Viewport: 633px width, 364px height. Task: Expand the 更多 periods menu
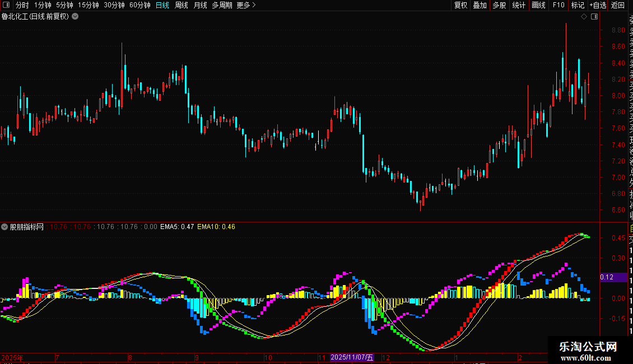click(246, 5)
